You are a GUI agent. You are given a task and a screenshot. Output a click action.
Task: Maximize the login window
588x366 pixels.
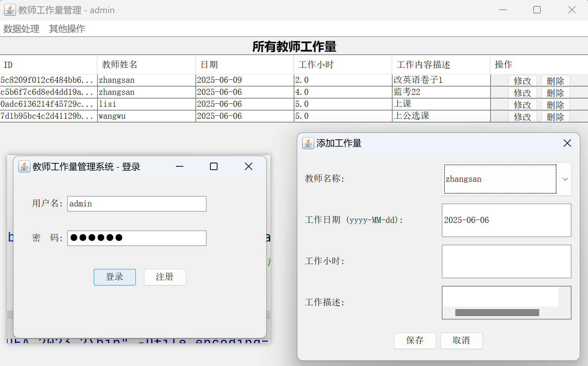tap(214, 166)
